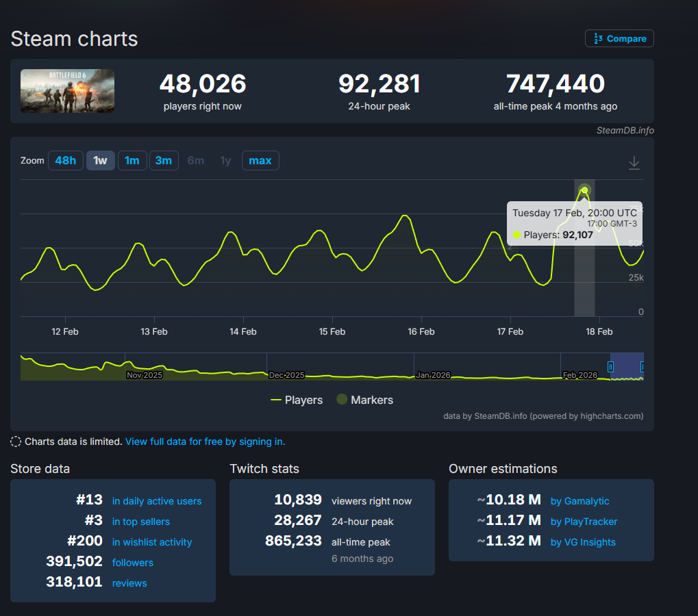The height and width of the screenshot is (616, 698).
Task: Zoom chart to max range
Action: (x=260, y=161)
